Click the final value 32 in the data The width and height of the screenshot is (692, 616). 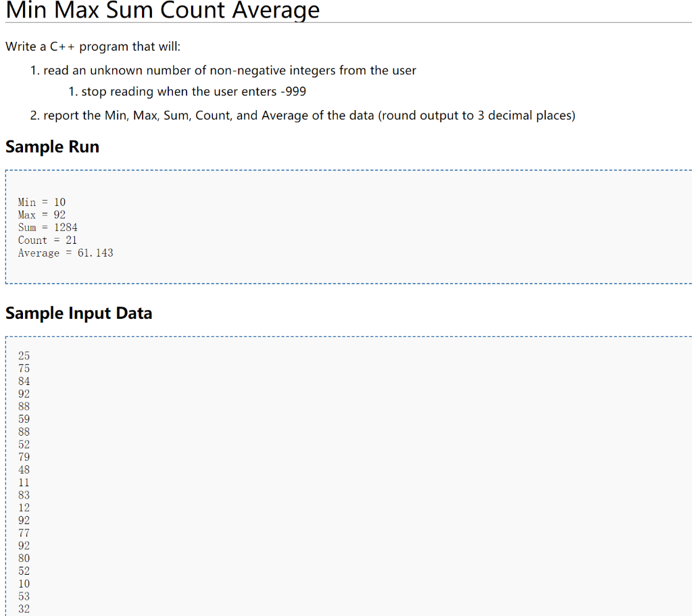[24, 609]
